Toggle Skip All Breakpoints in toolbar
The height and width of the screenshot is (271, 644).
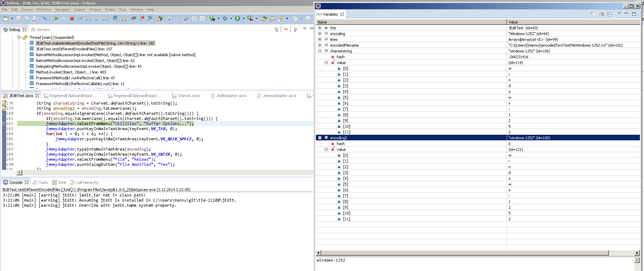tap(44, 18)
